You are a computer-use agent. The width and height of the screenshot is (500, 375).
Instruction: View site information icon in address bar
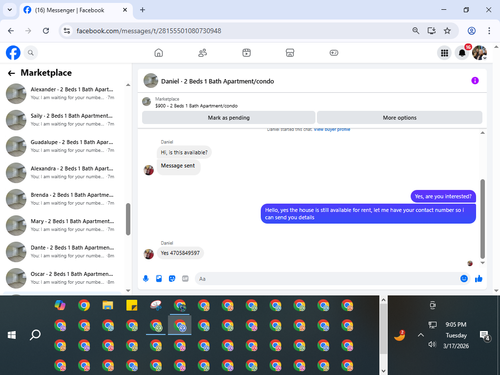point(67,31)
